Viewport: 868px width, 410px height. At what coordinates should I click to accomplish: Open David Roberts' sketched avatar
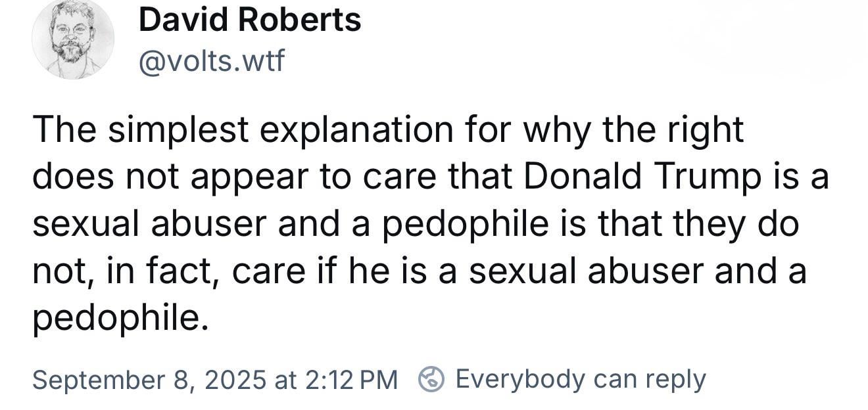tap(73, 40)
